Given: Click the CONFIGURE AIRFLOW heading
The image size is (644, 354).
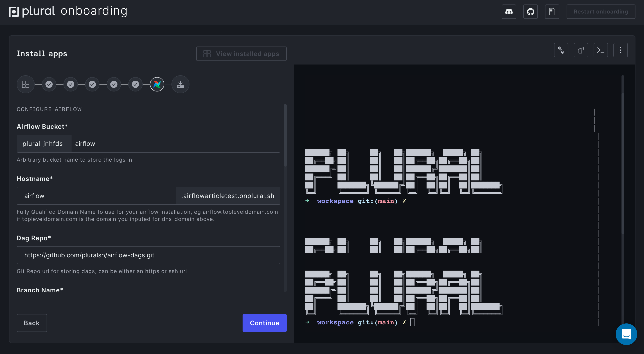Looking at the screenshot, I should [49, 109].
